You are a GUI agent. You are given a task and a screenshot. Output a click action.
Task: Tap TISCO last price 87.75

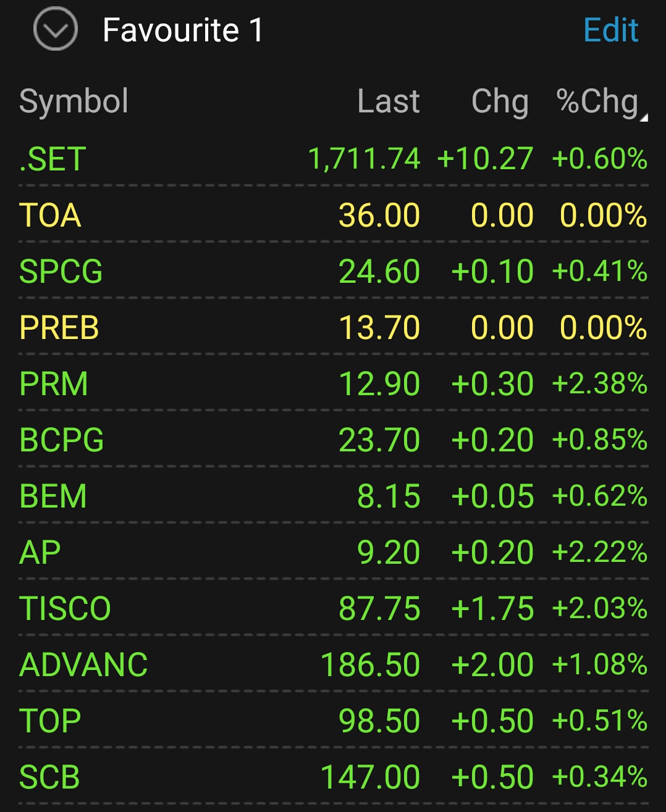click(x=379, y=609)
